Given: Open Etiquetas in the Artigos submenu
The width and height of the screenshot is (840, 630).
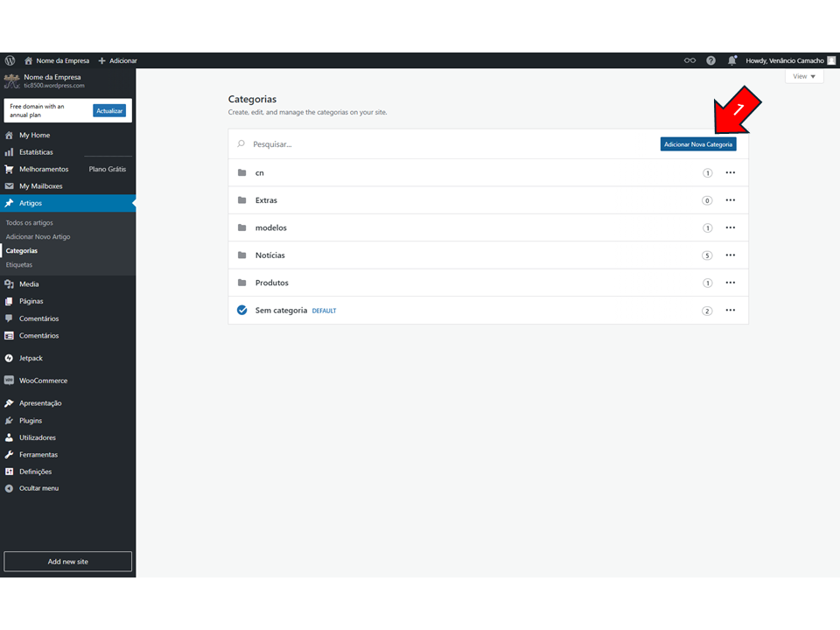Looking at the screenshot, I should coord(19,264).
